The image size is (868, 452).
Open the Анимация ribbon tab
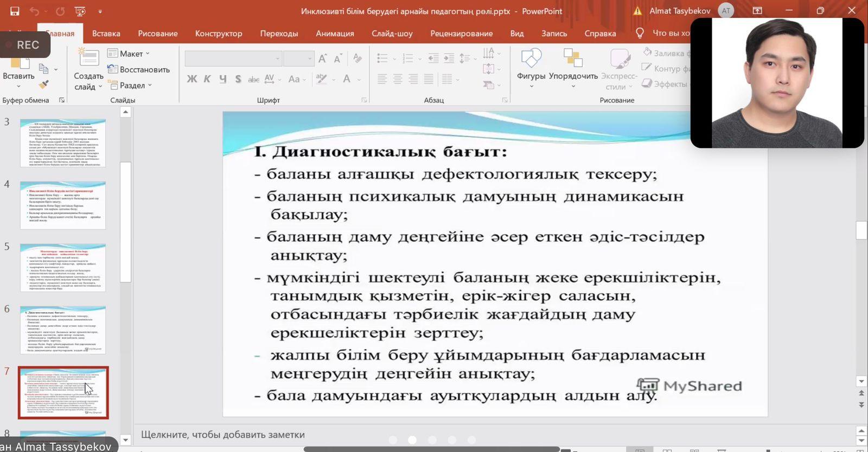(x=335, y=34)
